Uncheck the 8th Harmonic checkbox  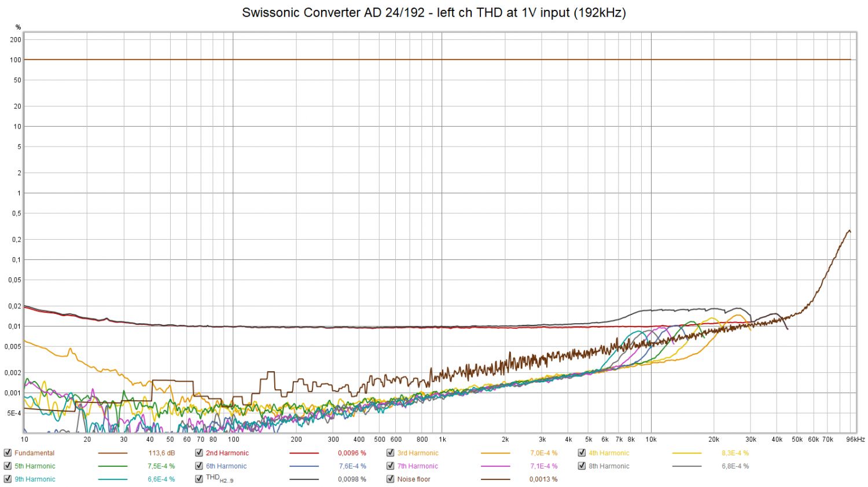[x=582, y=466]
